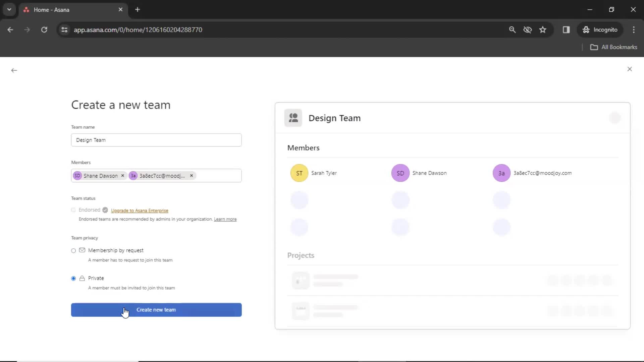Close the Create a new team dialog
Image resolution: width=644 pixels, height=362 pixels.
tap(630, 69)
